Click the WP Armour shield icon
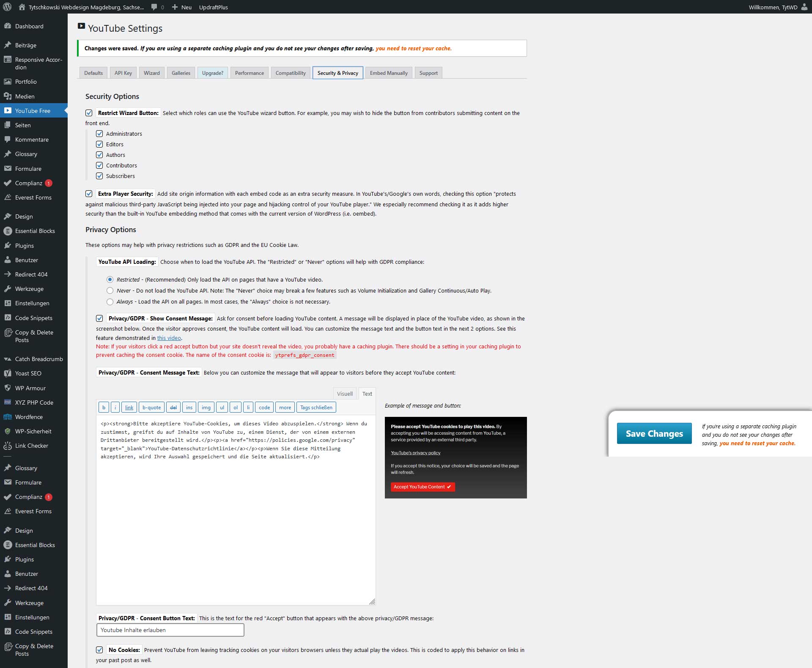The image size is (812, 668). coord(8,388)
